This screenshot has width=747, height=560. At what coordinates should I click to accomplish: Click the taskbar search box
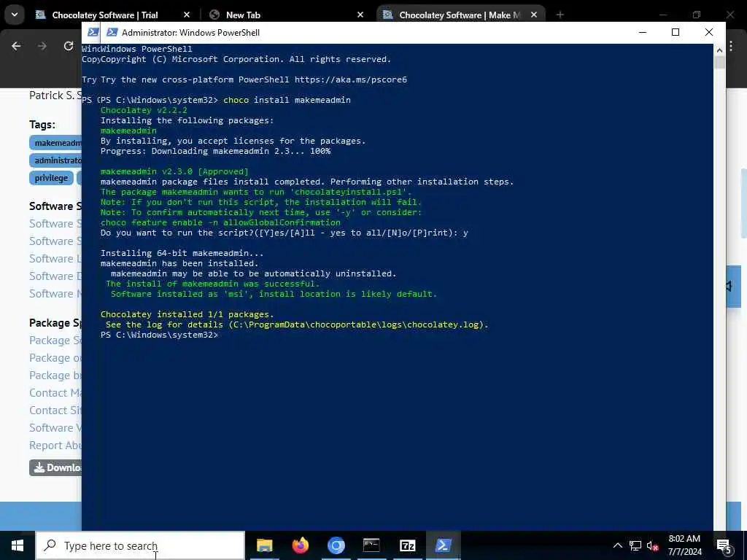(141, 545)
